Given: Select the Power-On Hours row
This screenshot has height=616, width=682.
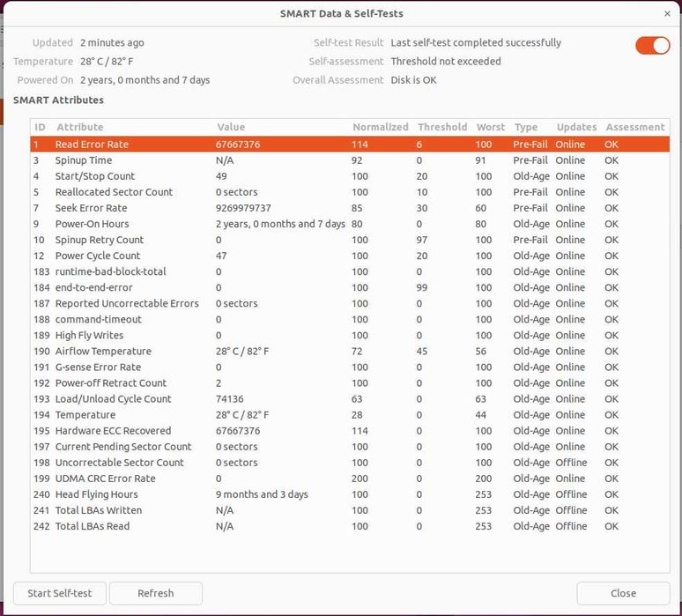Looking at the screenshot, I should click(x=350, y=224).
